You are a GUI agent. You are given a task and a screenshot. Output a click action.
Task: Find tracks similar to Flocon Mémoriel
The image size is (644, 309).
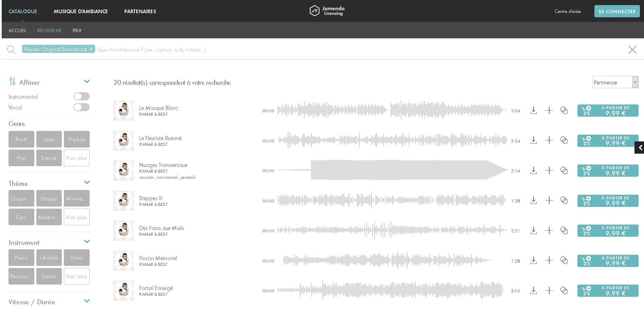point(564,260)
